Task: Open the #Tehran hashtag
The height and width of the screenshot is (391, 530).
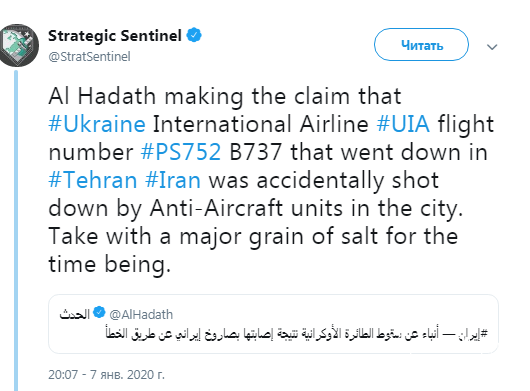Action: coord(93,180)
